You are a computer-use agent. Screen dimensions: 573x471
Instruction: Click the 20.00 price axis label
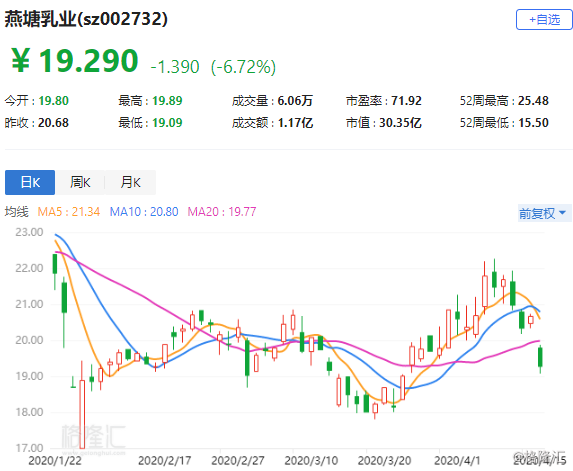click(x=29, y=340)
